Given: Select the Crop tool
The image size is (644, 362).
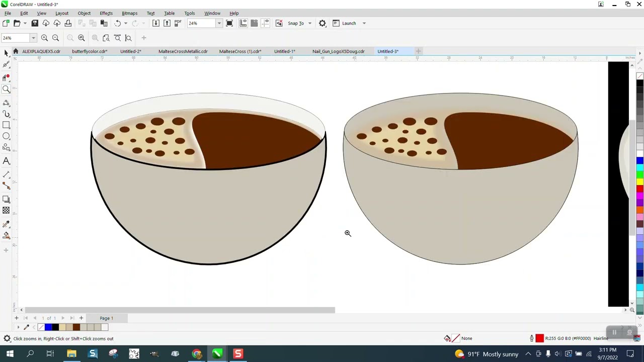Looking at the screenshot, I should pos(6,77).
